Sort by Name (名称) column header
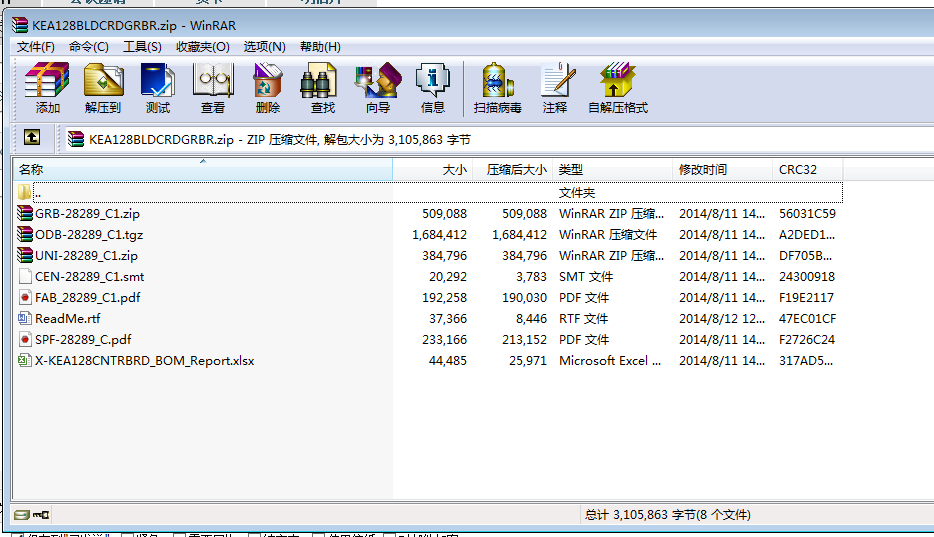 click(x=203, y=170)
